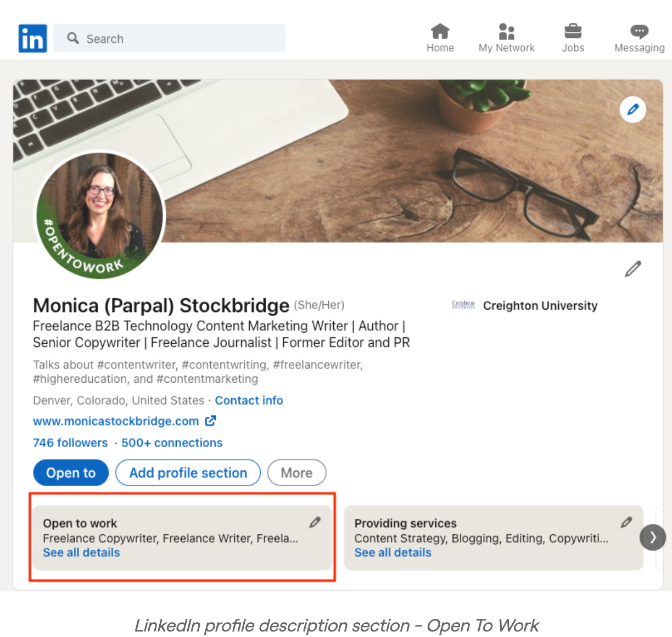Open Messaging via its speech bubble icon
This screenshot has width=672, height=637.
(639, 31)
